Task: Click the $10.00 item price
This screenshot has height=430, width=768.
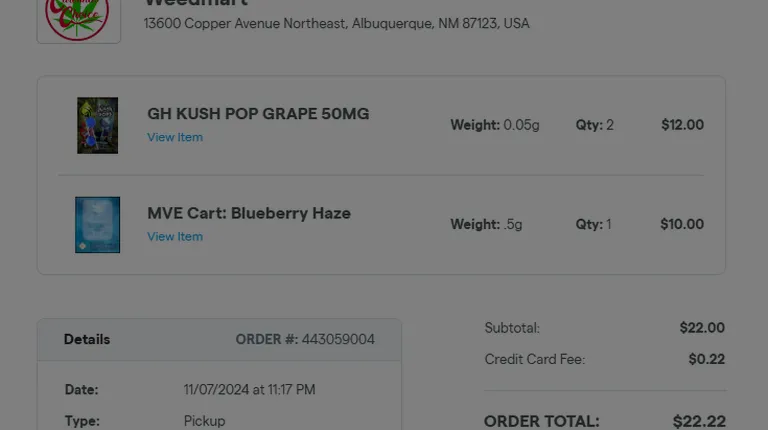Action: 682,224
